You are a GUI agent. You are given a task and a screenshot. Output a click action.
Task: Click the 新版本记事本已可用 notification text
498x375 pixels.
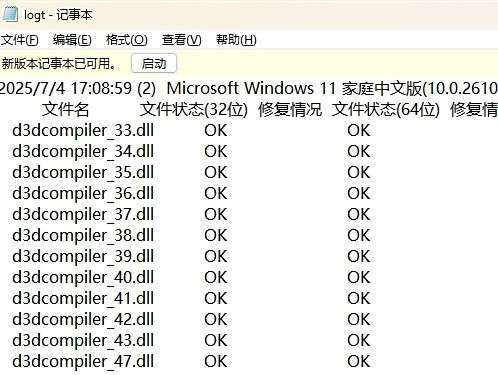click(x=59, y=63)
